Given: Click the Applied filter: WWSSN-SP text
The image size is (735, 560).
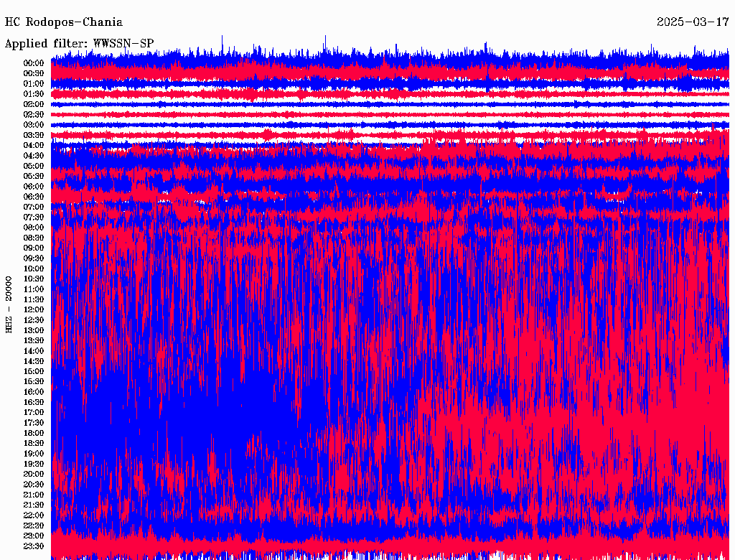Looking at the screenshot, I should coord(79,44).
